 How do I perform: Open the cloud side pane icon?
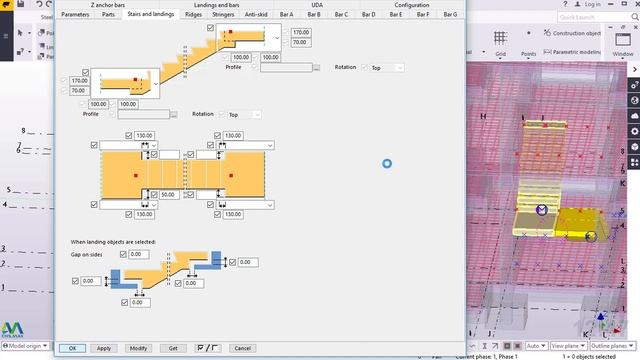[634, 116]
